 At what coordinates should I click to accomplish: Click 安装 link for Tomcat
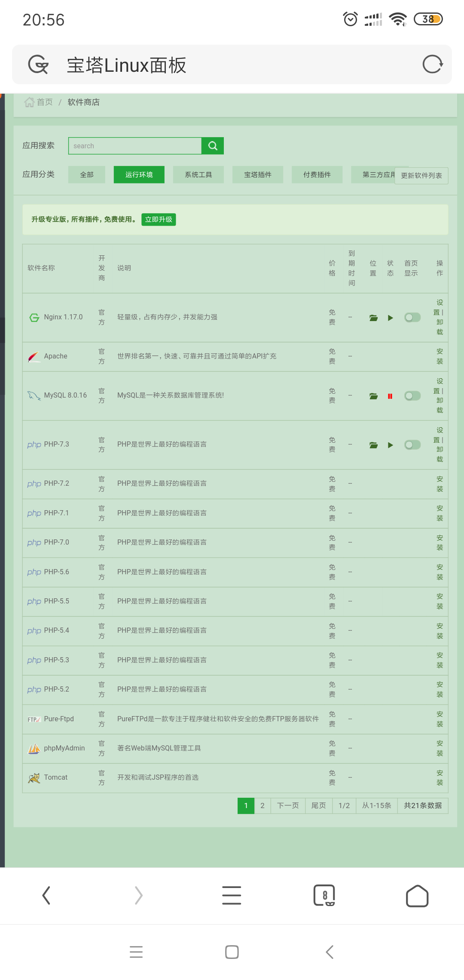click(x=440, y=778)
